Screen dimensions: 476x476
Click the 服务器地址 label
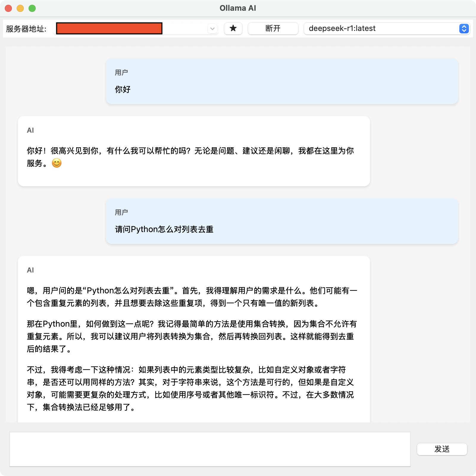[26, 29]
